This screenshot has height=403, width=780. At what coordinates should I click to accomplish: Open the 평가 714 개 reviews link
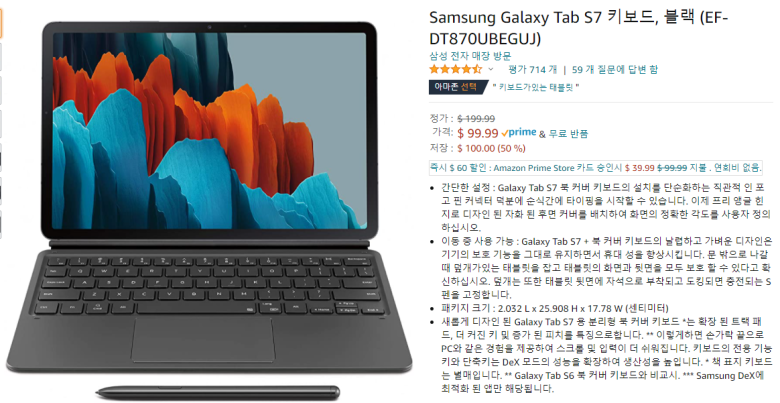pyautogui.click(x=532, y=70)
